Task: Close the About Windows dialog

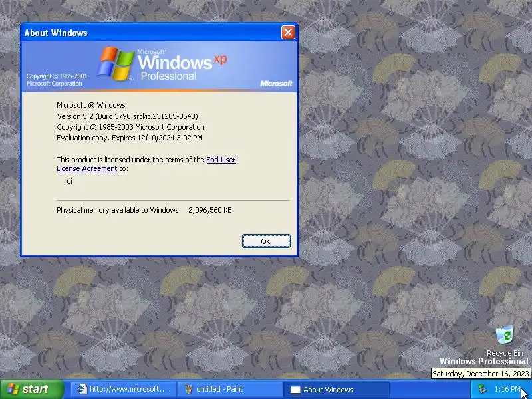Action: [x=288, y=33]
